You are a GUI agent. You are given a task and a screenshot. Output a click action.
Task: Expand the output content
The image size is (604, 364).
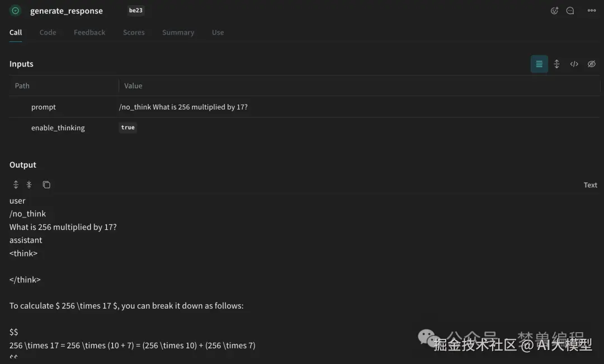click(x=16, y=185)
